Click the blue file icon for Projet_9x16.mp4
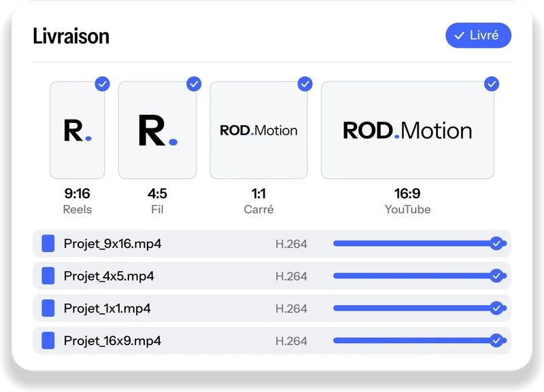 click(x=48, y=243)
